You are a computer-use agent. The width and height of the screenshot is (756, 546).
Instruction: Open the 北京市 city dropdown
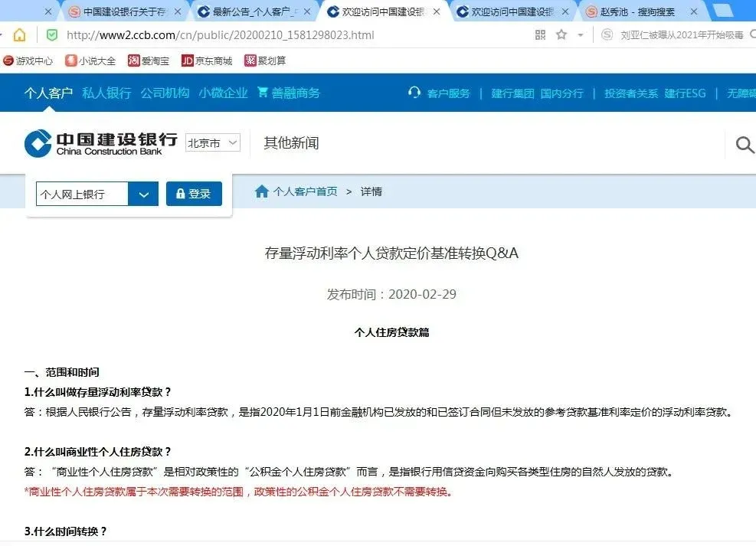[x=213, y=142]
